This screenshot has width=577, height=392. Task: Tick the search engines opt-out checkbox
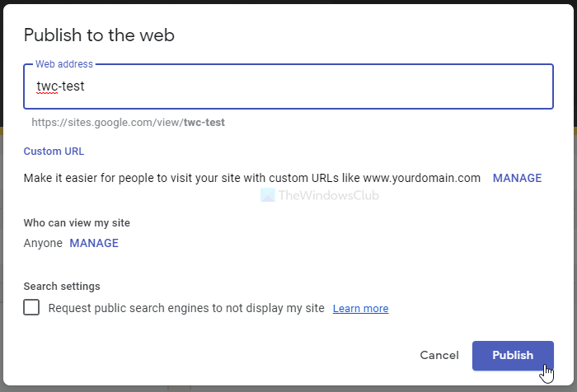(x=31, y=308)
